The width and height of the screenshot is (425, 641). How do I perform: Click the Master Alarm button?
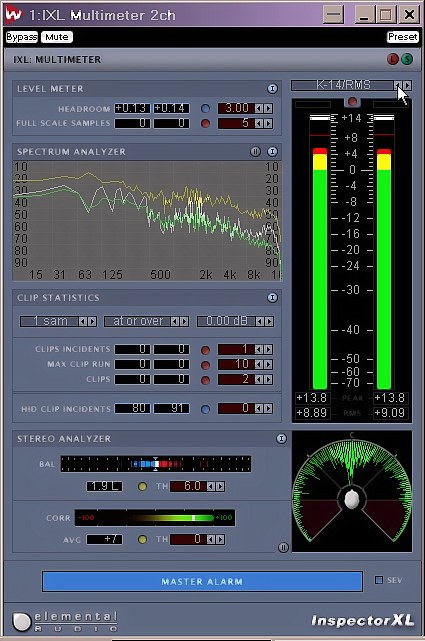click(202, 581)
